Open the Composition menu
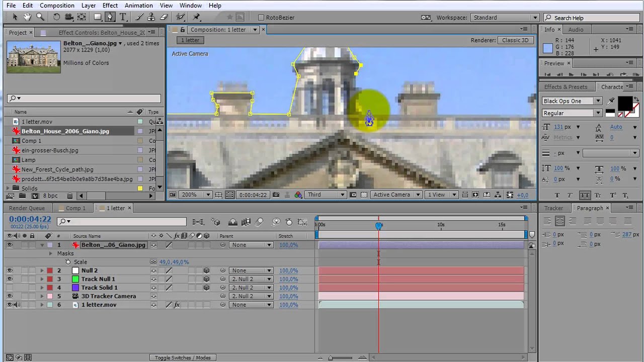Viewport: 644px width, 362px height. 57,6
